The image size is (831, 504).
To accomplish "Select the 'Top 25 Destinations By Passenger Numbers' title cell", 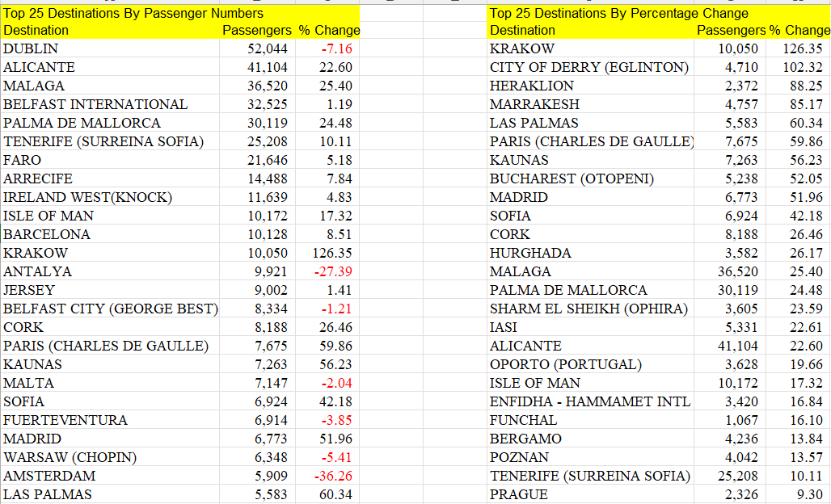I will click(179, 13).
